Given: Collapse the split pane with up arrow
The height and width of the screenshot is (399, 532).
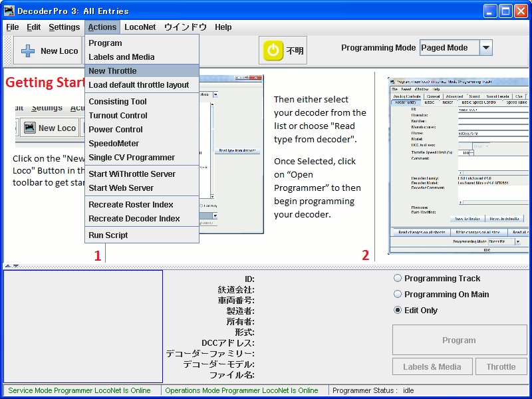Looking at the screenshot, I should [x=8, y=267].
